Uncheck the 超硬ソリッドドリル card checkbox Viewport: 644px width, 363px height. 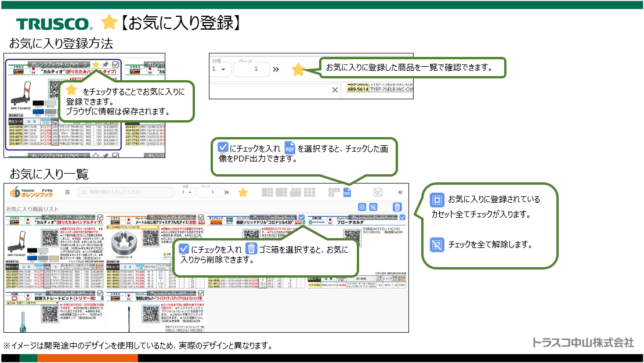(x=302, y=217)
